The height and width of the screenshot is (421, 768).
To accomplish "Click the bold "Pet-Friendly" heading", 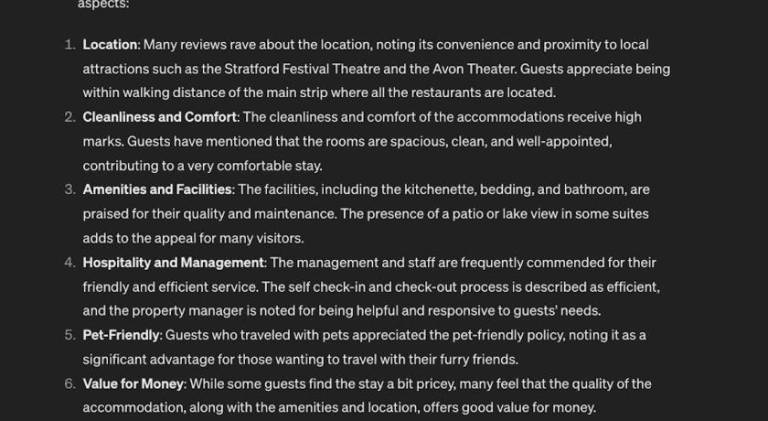I will click(x=121, y=335).
